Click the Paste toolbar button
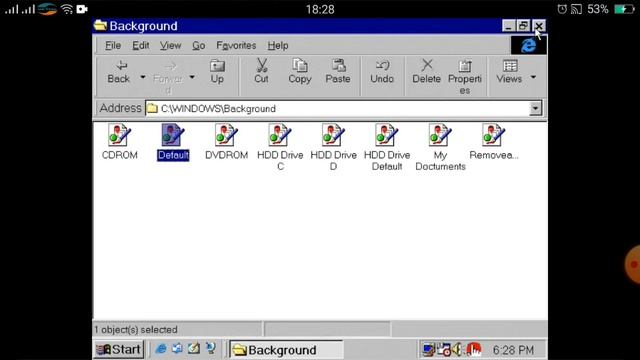640x360 pixels. pos(338,71)
